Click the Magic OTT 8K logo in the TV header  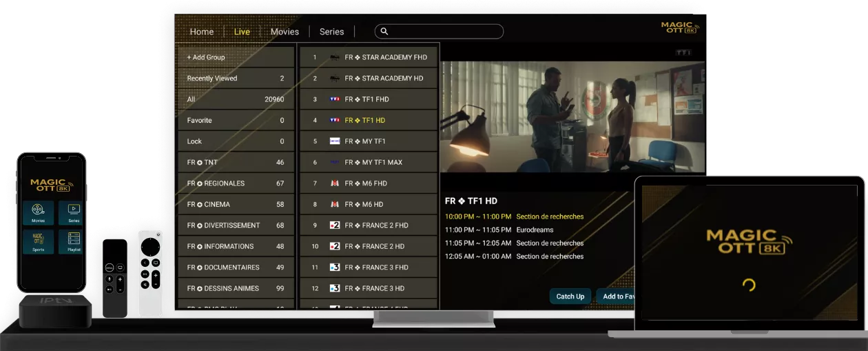pyautogui.click(x=679, y=27)
